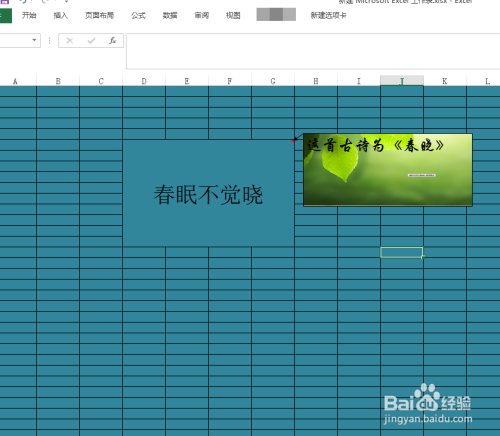Image resolution: width=500 pixels, height=436 pixels.
Task: Select column G header
Action: (x=273, y=81)
